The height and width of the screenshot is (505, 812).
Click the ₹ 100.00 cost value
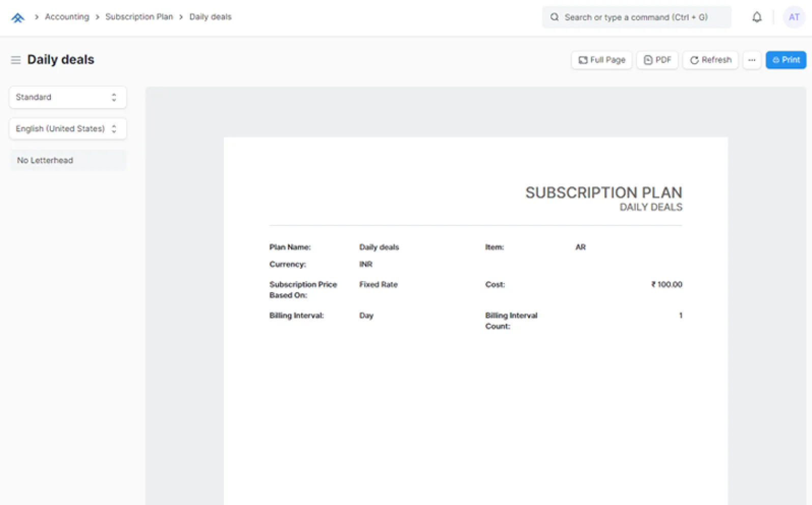pyautogui.click(x=666, y=285)
